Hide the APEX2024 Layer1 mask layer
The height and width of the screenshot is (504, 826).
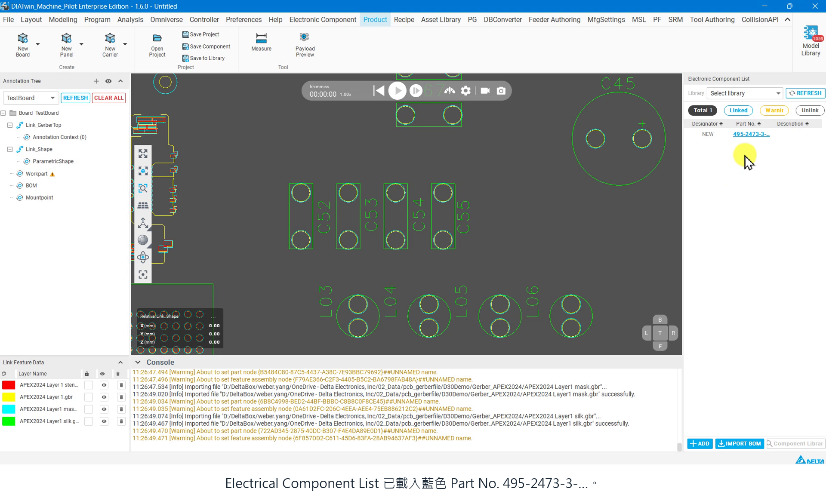(x=104, y=409)
